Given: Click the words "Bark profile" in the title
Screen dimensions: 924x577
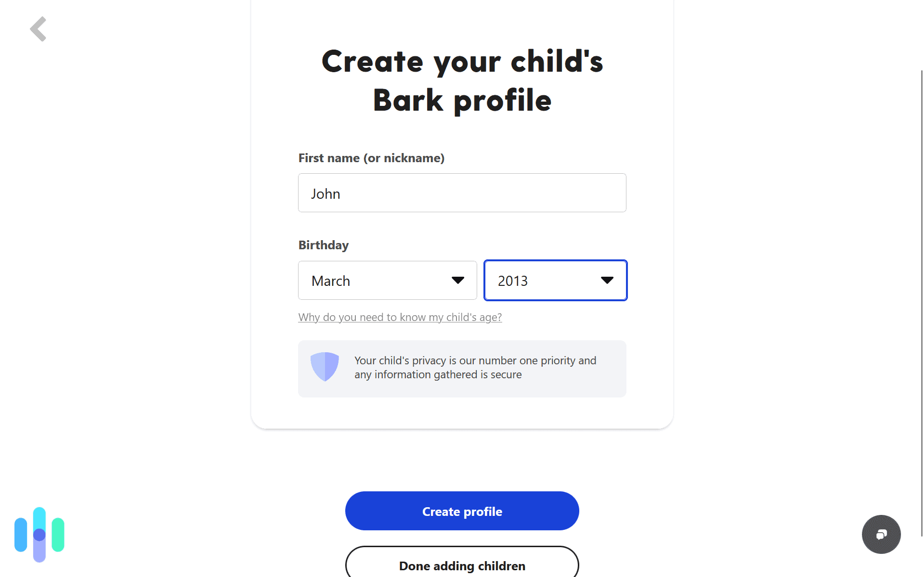Looking at the screenshot, I should coord(462,101).
